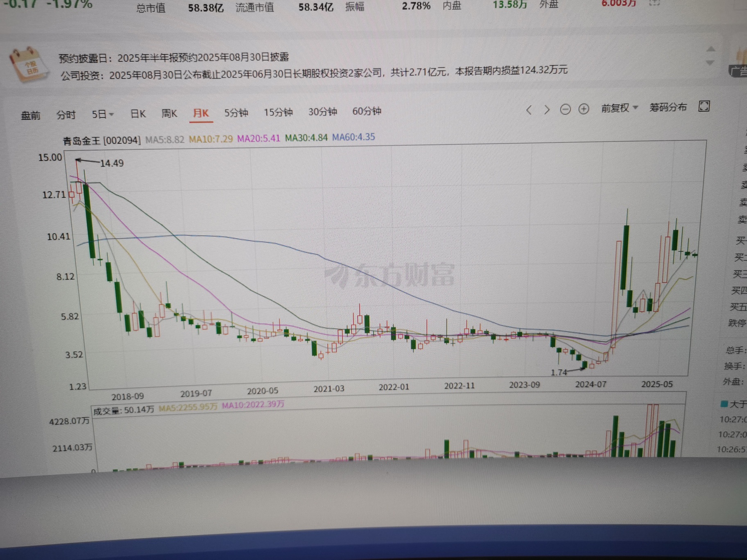Switch to 60分钟 chart tab

[367, 111]
